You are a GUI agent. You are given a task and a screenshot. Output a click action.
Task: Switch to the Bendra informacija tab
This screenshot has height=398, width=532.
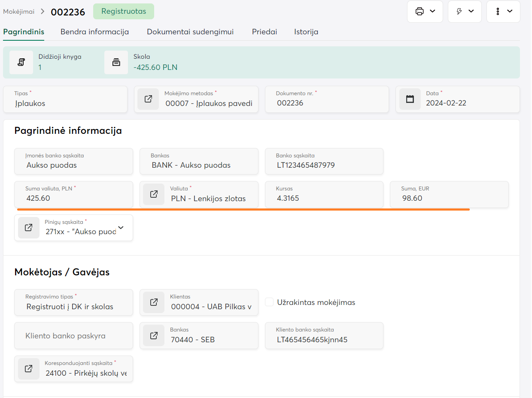(x=94, y=32)
